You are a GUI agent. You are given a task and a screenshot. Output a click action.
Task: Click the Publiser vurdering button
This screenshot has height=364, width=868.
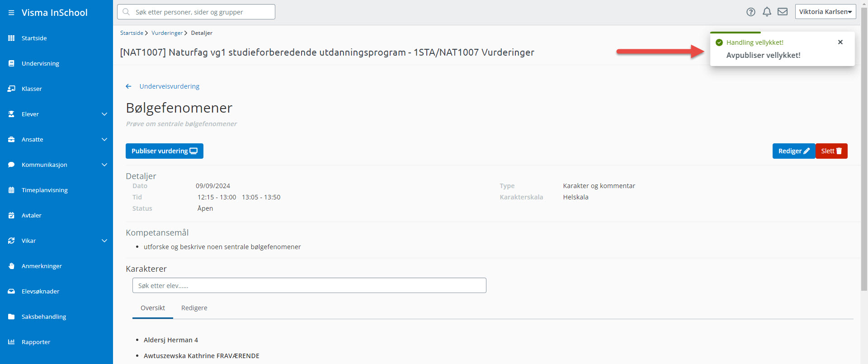pos(165,151)
